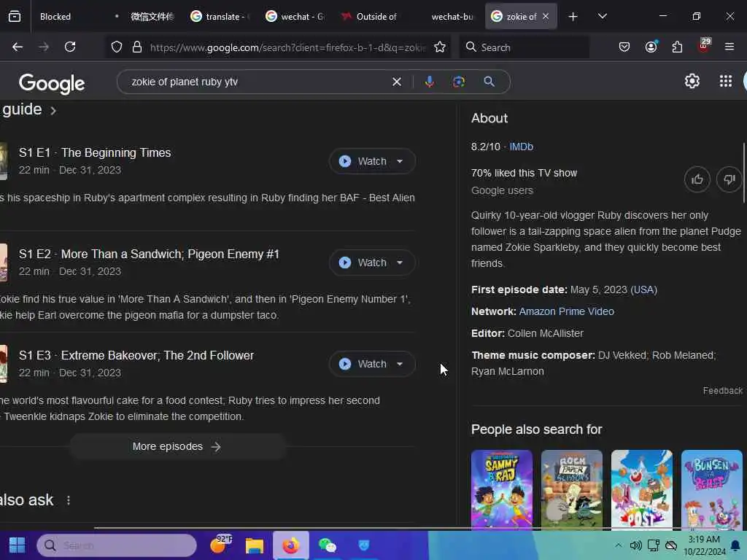
Task: Switch to the Blocked tab
Action: (x=55, y=17)
